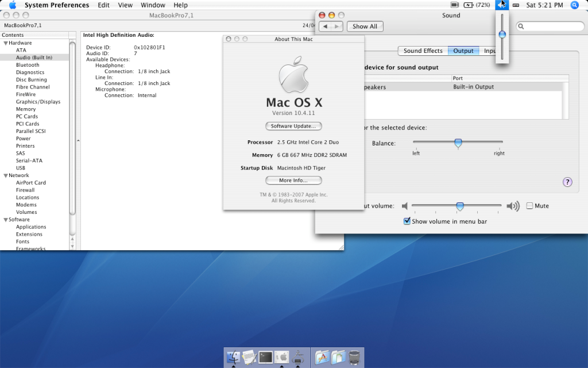Switch to the Sound Effects tab
Viewport: 588px width, 368px height.
[423, 51]
